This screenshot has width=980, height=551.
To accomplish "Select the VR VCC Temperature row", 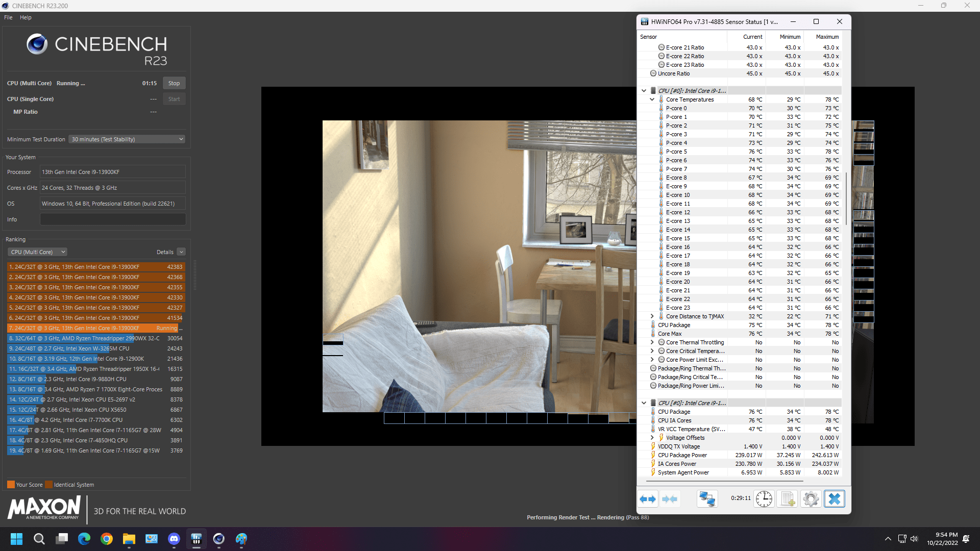I will coord(740,429).
